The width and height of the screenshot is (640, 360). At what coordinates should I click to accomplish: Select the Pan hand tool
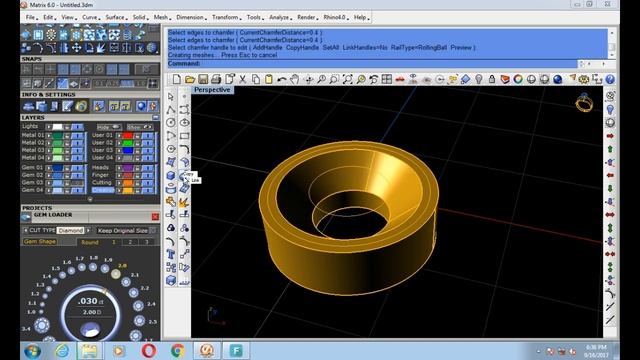pos(295,79)
